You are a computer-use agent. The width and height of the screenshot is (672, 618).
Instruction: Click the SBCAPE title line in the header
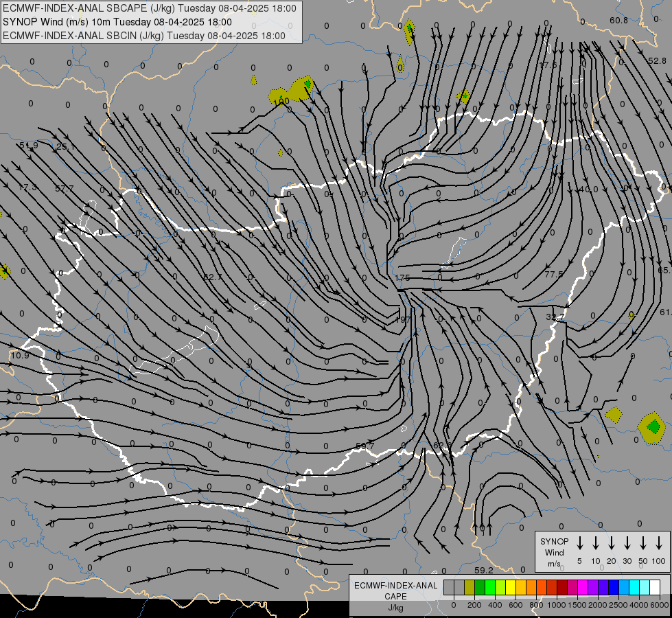(x=149, y=8)
